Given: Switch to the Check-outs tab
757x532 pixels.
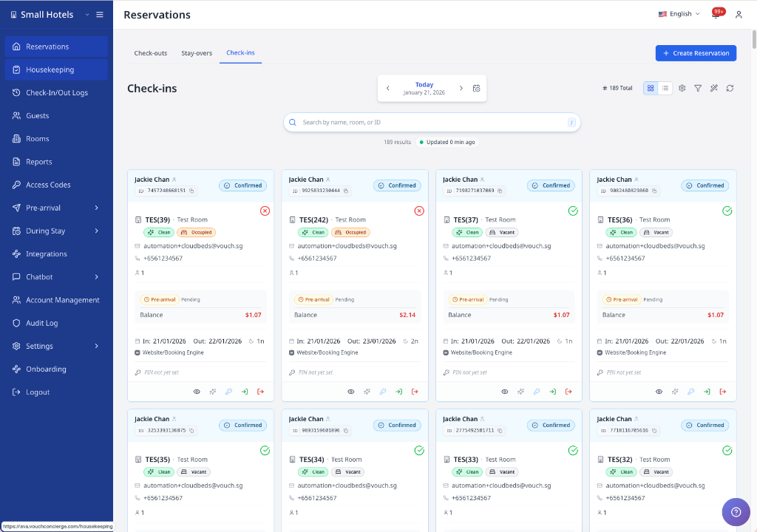Looking at the screenshot, I should pyautogui.click(x=150, y=52).
